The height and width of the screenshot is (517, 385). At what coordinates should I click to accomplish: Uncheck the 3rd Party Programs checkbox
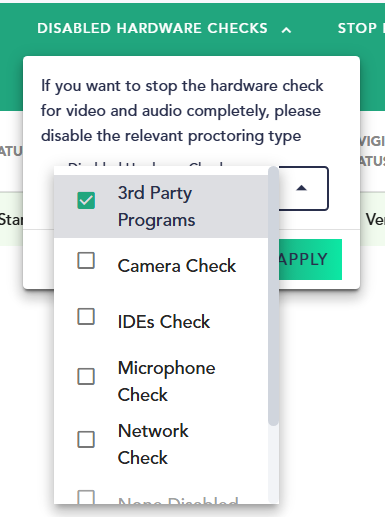click(x=86, y=200)
